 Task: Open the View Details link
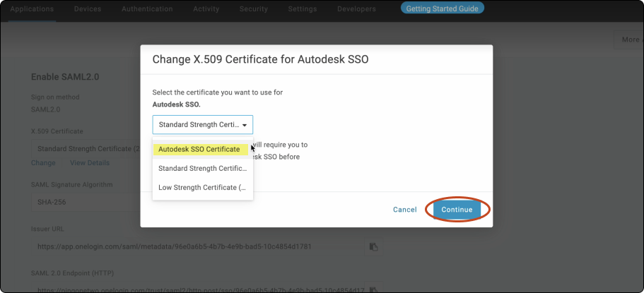(90, 163)
